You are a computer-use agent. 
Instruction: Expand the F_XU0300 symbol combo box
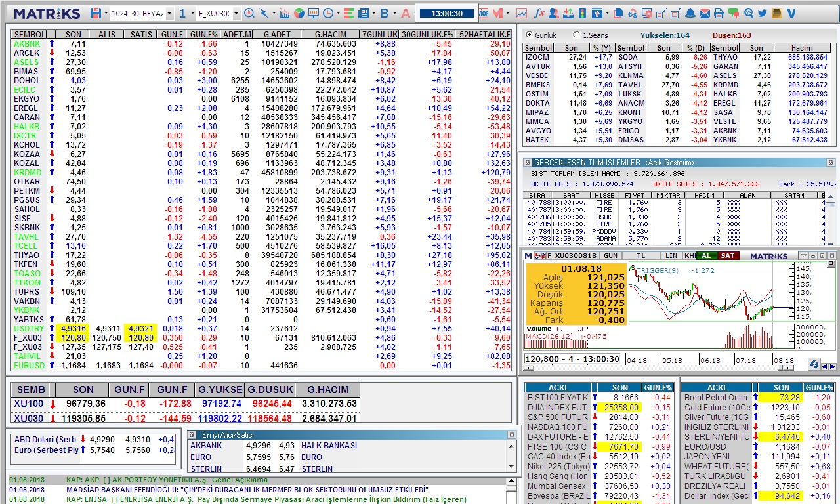coord(236,13)
